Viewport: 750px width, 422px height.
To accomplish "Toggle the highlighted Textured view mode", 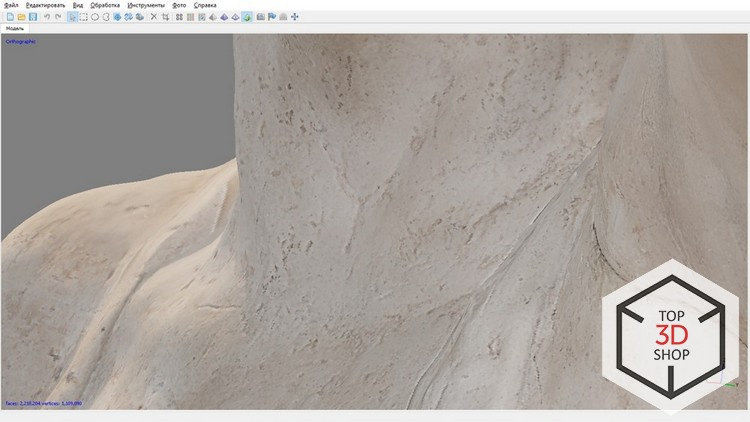I will pyautogui.click(x=247, y=17).
